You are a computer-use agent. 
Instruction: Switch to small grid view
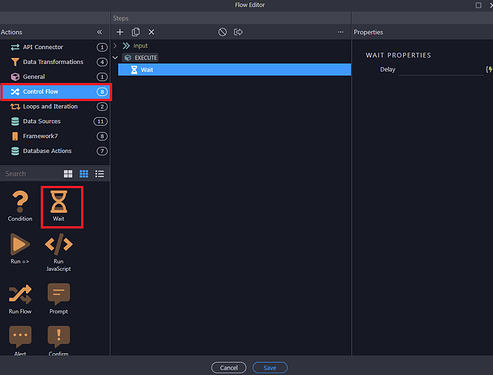[x=84, y=174]
